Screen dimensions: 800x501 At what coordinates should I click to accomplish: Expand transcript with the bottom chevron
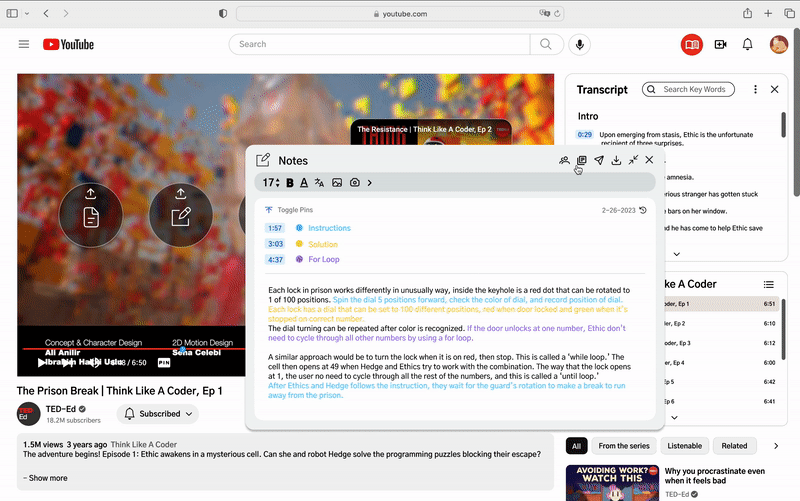coord(677,254)
